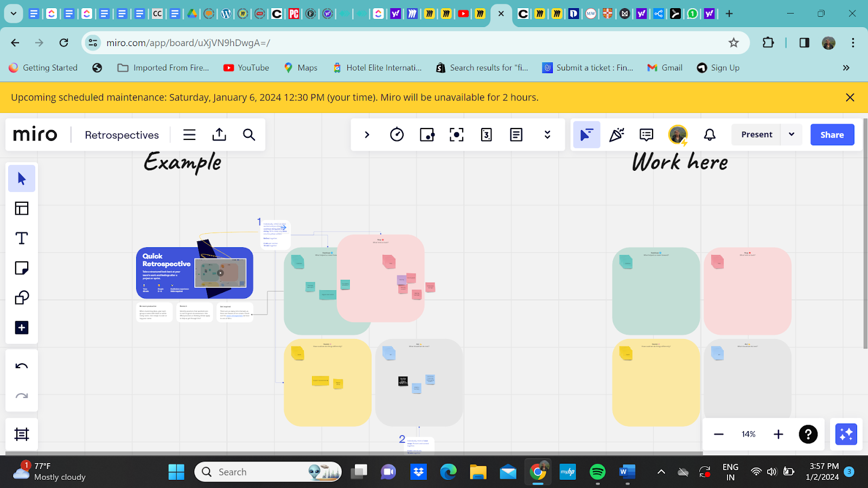This screenshot has width=868, height=488.
Task: Expand more apps double chevron
Action: 547,134
